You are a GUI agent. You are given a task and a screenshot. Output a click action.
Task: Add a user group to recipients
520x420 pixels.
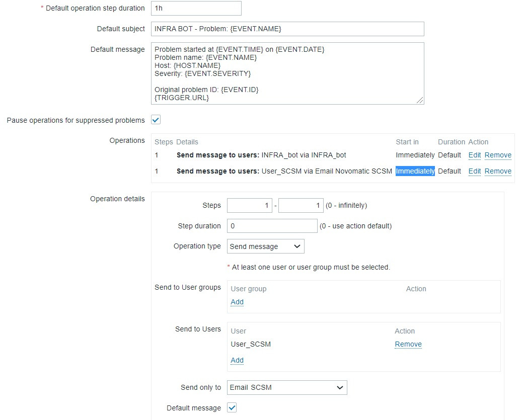237,302
